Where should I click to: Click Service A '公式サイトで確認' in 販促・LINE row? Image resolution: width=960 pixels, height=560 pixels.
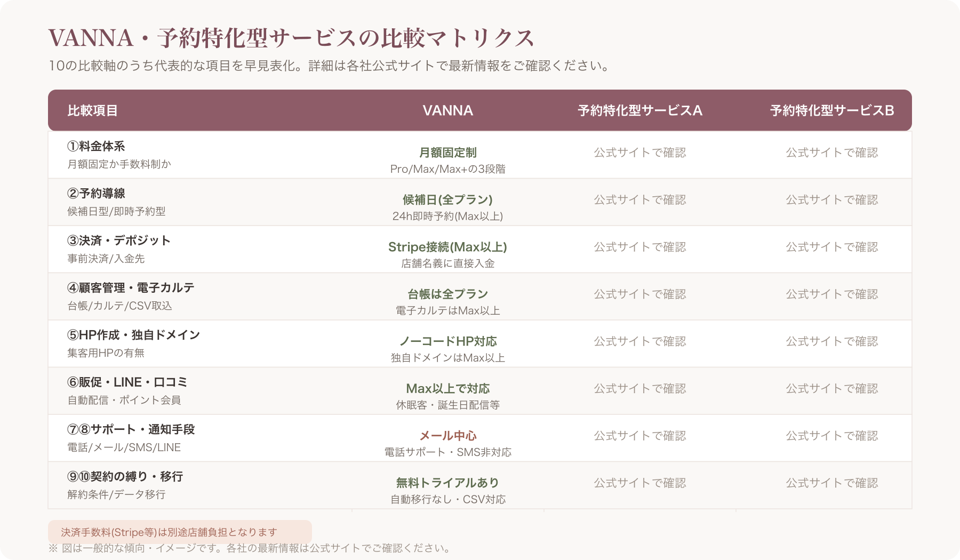pos(640,388)
